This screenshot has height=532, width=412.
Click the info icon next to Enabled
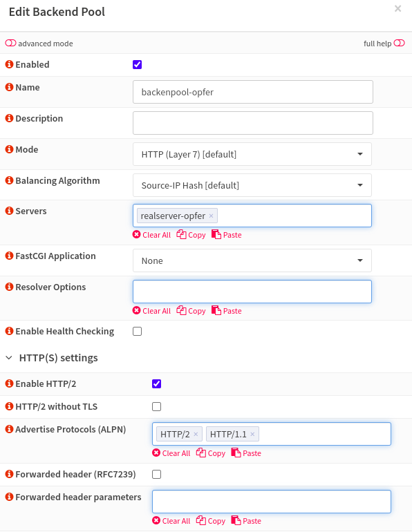(x=10, y=64)
